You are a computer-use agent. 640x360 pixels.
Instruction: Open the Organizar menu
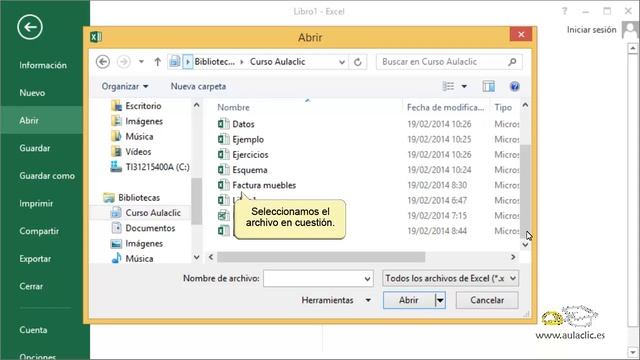click(x=125, y=87)
